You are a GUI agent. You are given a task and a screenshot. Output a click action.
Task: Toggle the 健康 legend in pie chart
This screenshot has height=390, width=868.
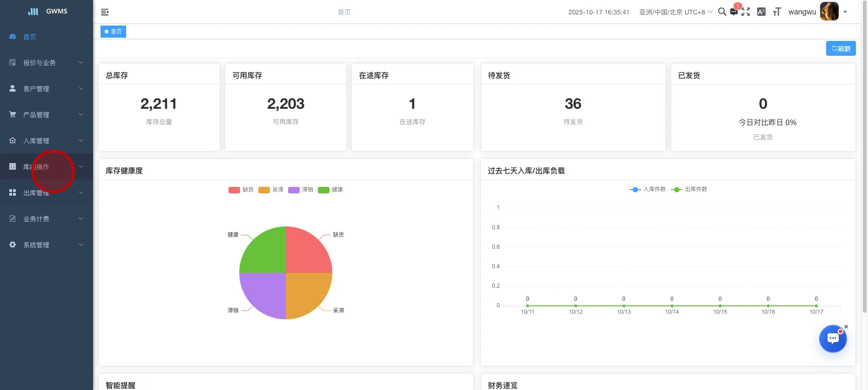(x=330, y=190)
